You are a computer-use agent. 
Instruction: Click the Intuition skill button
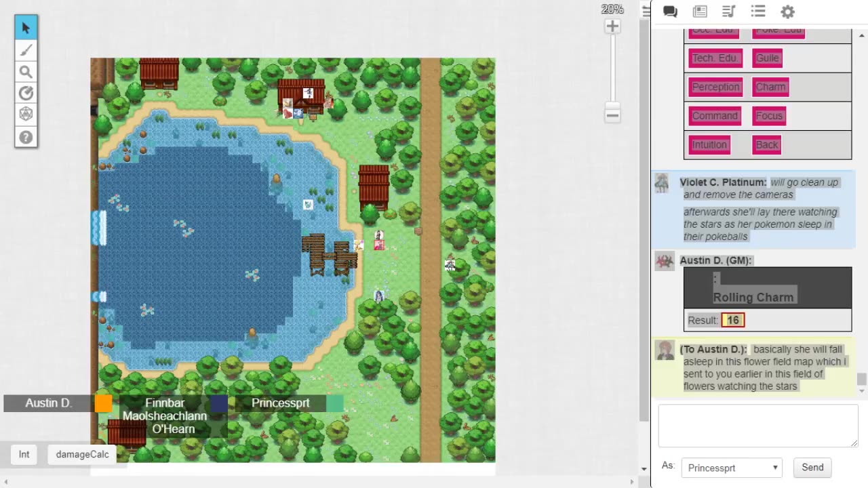point(709,144)
